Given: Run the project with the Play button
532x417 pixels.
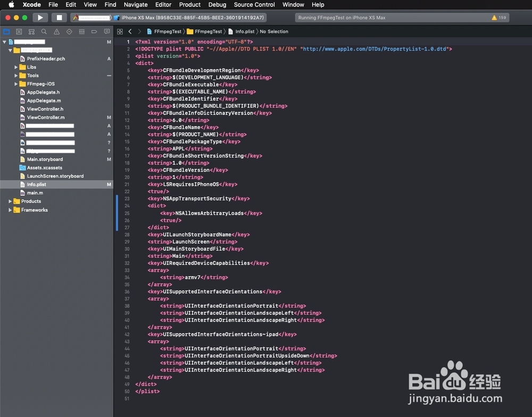Looking at the screenshot, I should (x=40, y=18).
